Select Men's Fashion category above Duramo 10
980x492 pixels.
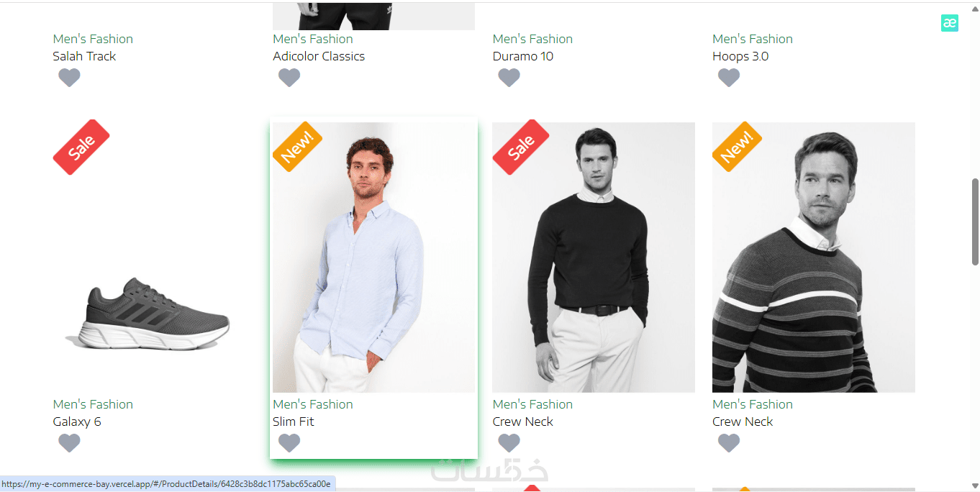click(x=532, y=39)
